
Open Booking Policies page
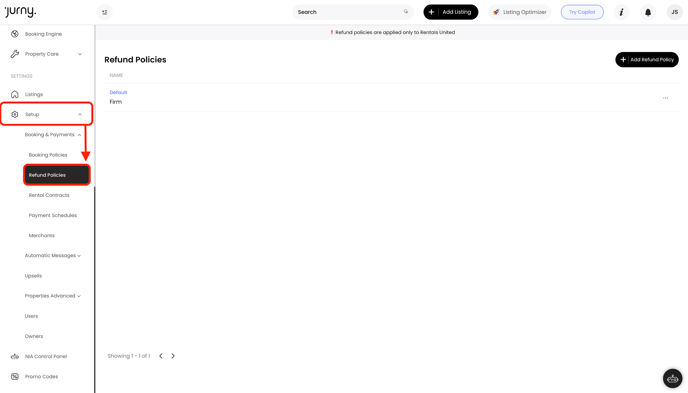coord(48,155)
